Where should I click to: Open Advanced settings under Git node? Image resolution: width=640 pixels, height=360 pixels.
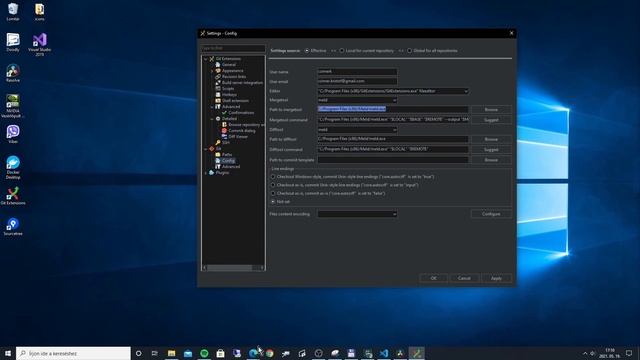(x=231, y=167)
